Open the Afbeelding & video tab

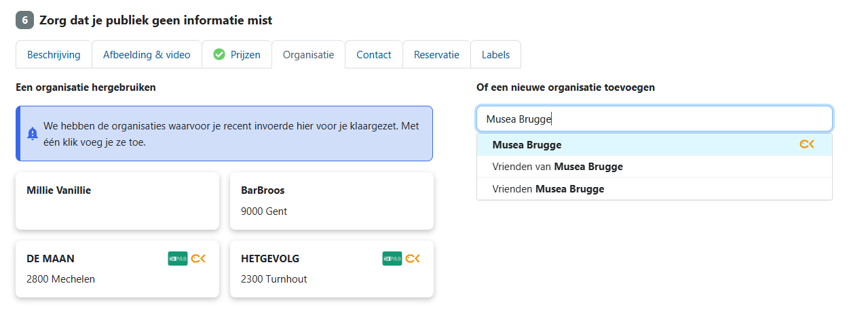point(147,55)
